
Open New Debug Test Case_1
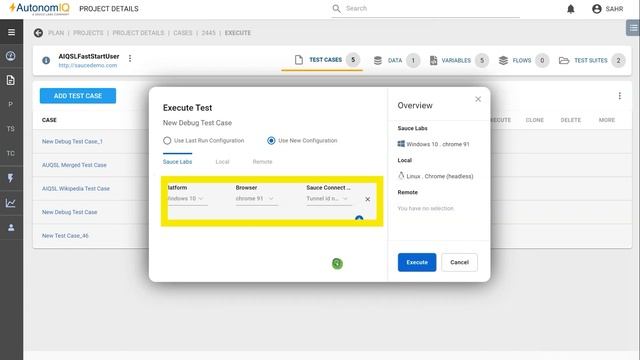(72, 142)
